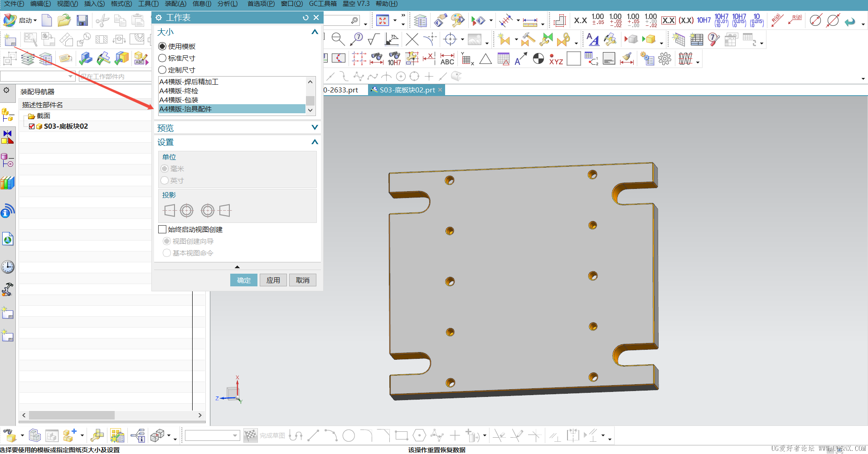Select the 标准尺寸 radio option
This screenshot has height=454, width=868.
162,58
